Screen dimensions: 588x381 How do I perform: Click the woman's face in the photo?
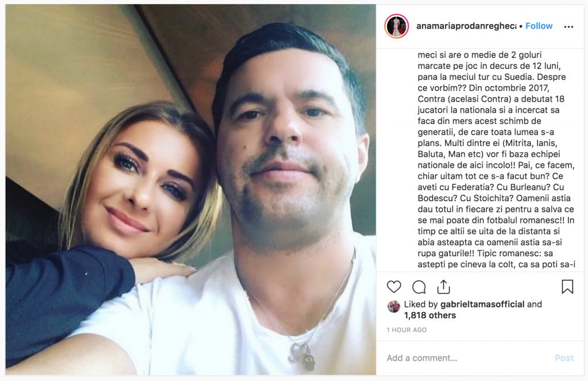point(142,179)
